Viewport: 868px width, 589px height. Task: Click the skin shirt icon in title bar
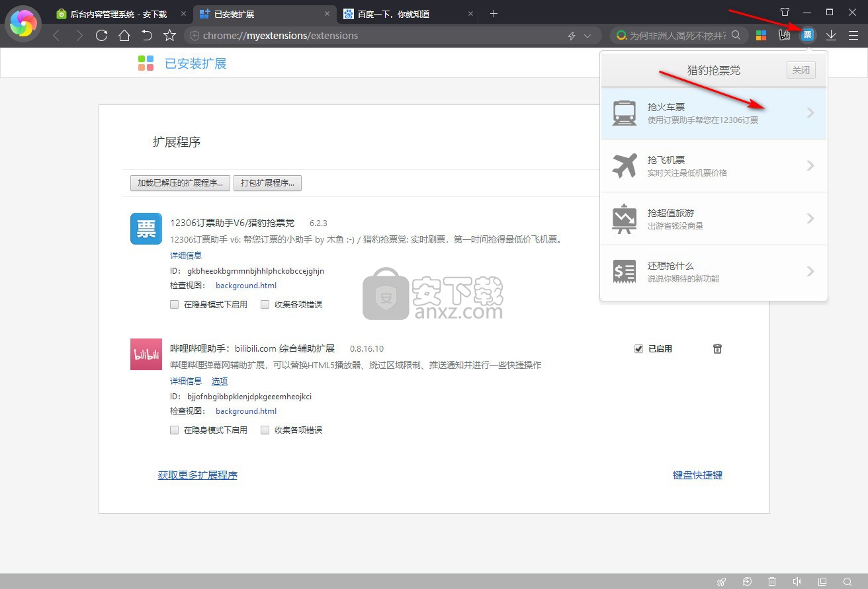(x=785, y=13)
